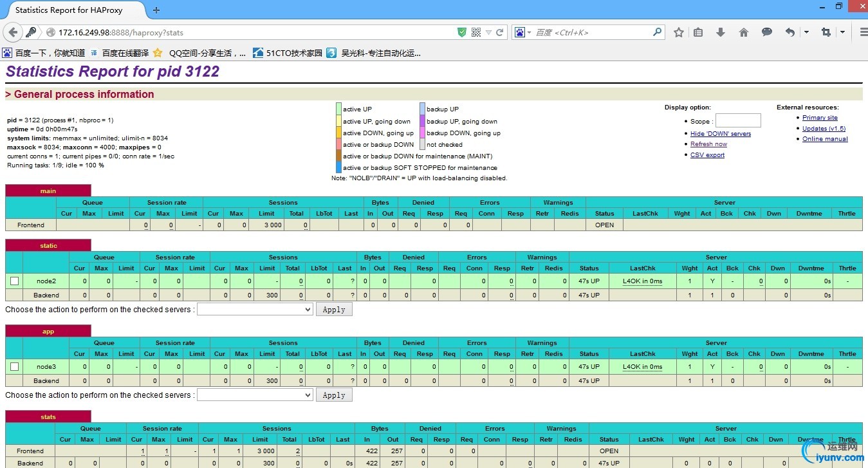Click the Primary site link

tap(820, 118)
